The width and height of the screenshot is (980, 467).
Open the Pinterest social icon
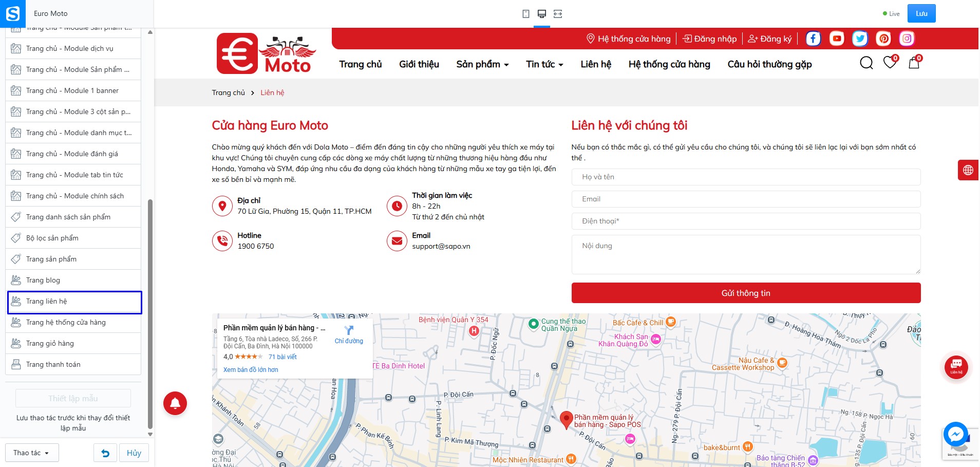pos(883,39)
